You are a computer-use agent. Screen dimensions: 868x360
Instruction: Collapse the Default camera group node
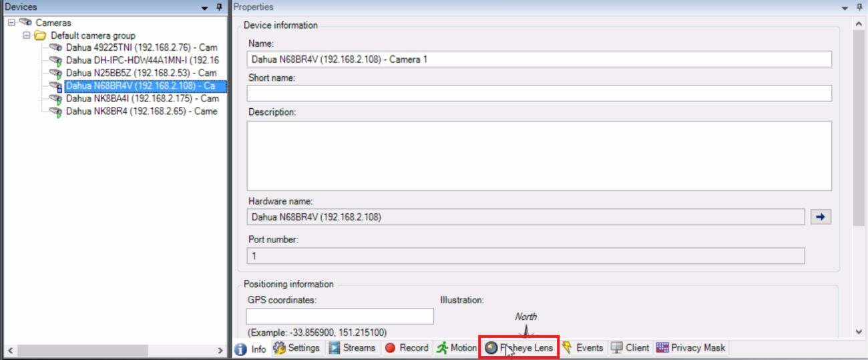pyautogui.click(x=27, y=35)
